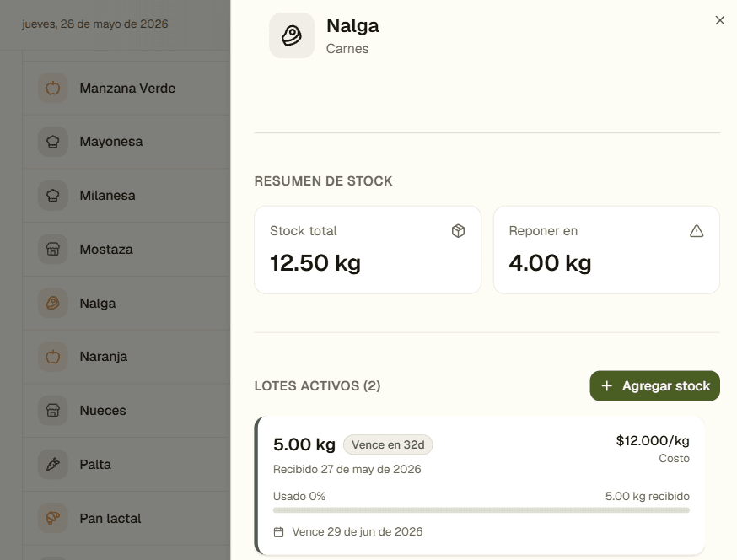
Task: Select the Nalga row in the list
Action: coord(126,303)
